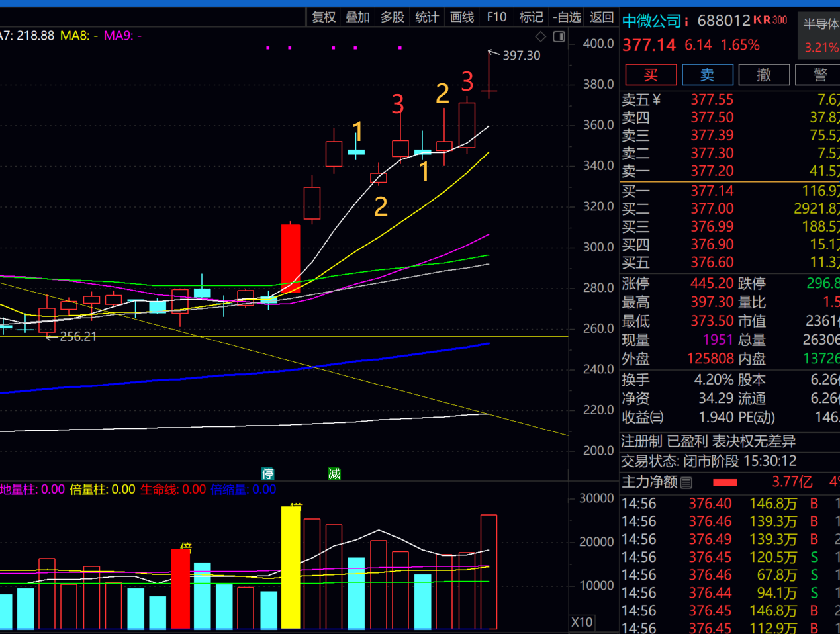Open the 主力净额 list icon

click(x=686, y=482)
